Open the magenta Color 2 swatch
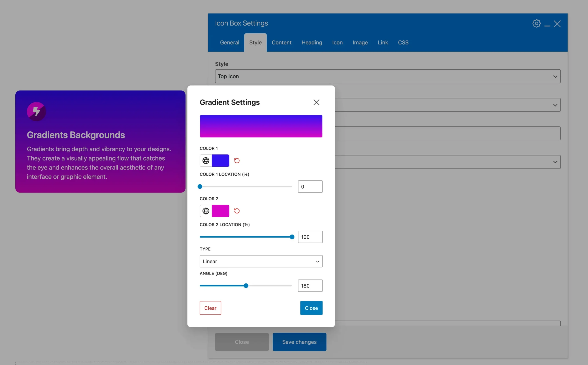The width and height of the screenshot is (588, 365). (220, 211)
